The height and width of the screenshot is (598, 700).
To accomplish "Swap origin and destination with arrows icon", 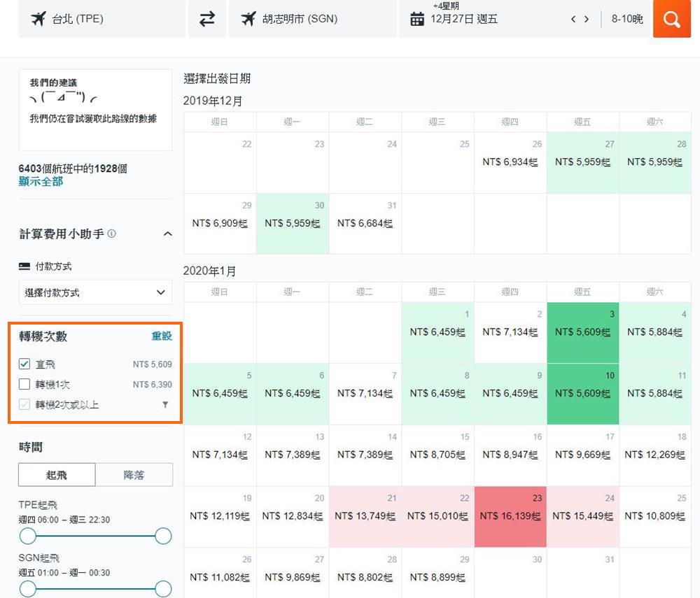I will tap(207, 19).
